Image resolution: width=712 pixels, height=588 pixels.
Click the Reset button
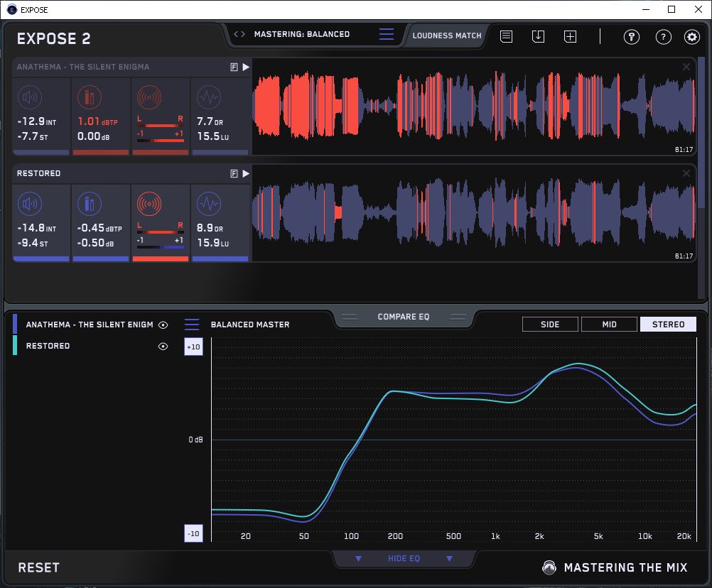click(x=39, y=567)
